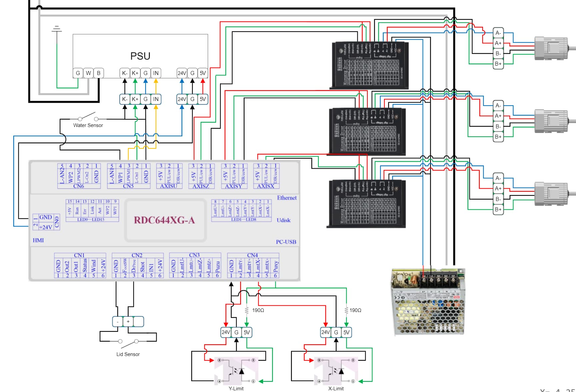The width and height of the screenshot is (576, 392).
Task: Select the Lid Sensor label
Action: point(128,354)
